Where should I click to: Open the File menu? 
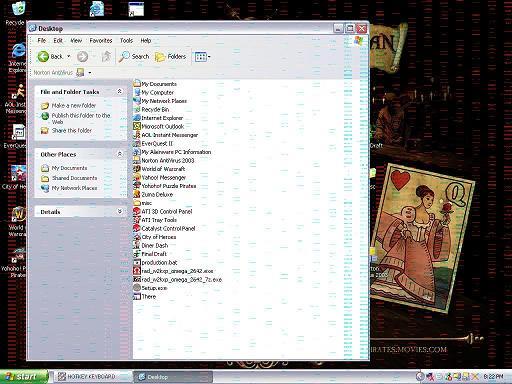pos(42,40)
